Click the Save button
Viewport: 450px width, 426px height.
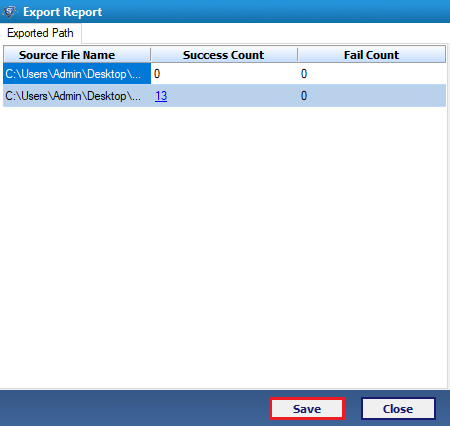pyautogui.click(x=307, y=409)
